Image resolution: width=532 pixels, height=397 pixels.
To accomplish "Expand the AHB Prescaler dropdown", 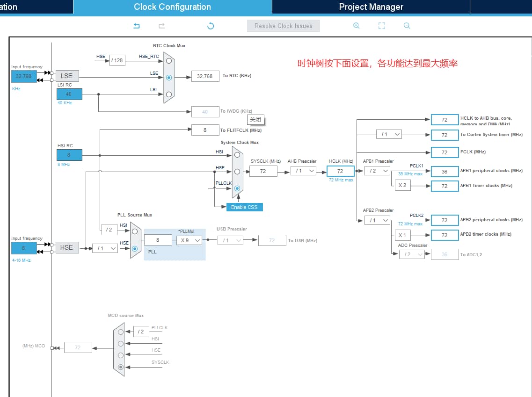I will pos(303,171).
